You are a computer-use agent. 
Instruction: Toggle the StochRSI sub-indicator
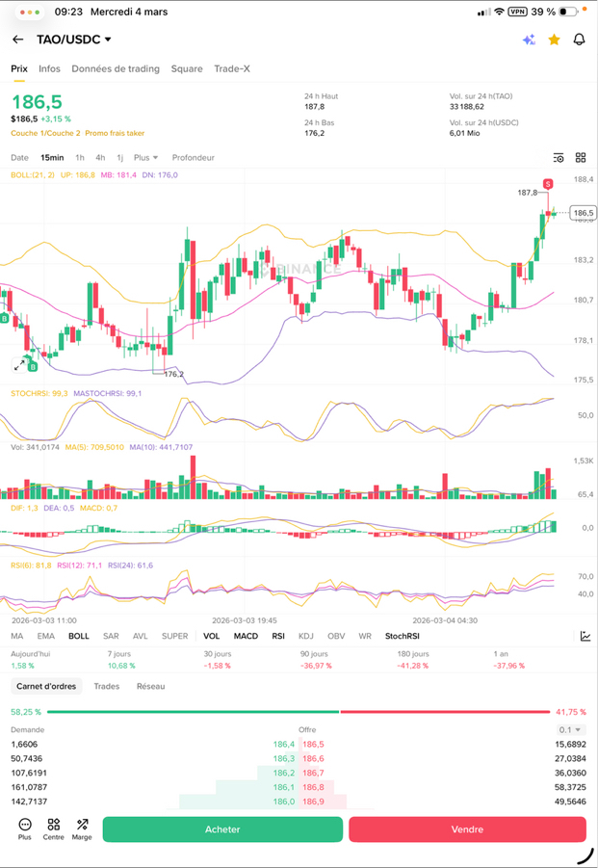pos(403,636)
